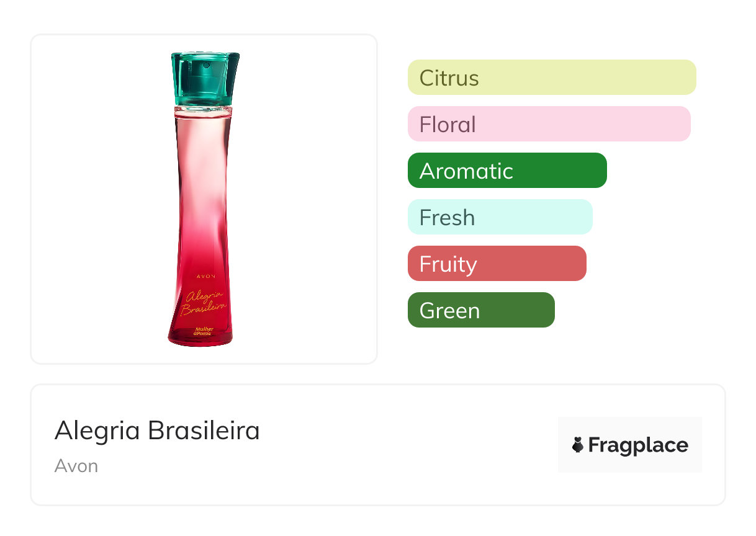Click the silver neck ring of the bottle
The image size is (756, 536).
pos(204,110)
